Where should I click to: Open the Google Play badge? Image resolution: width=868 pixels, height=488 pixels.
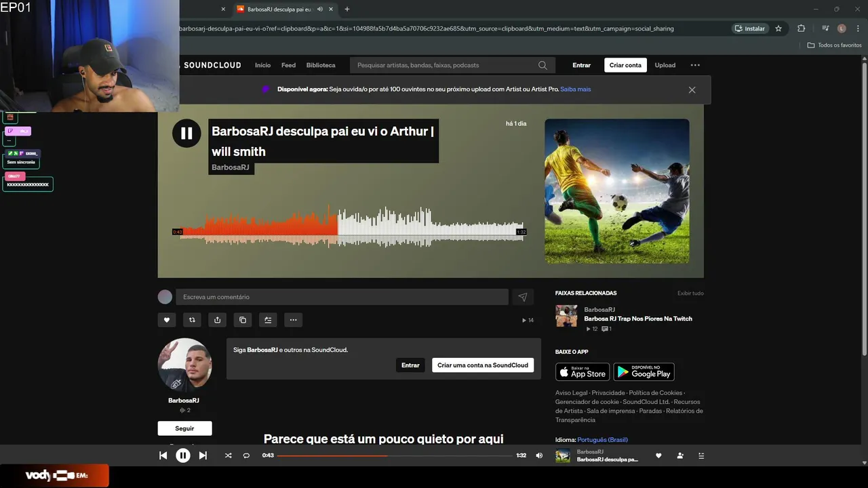[644, 372]
